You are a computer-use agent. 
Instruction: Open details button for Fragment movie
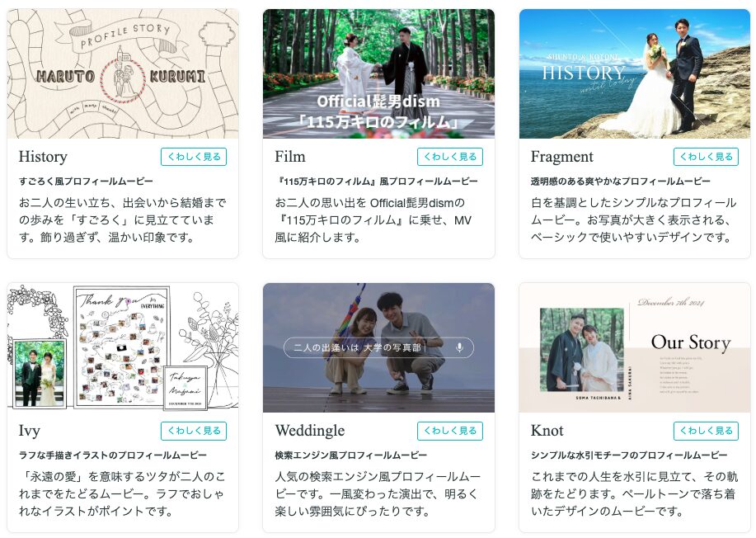[706, 157]
